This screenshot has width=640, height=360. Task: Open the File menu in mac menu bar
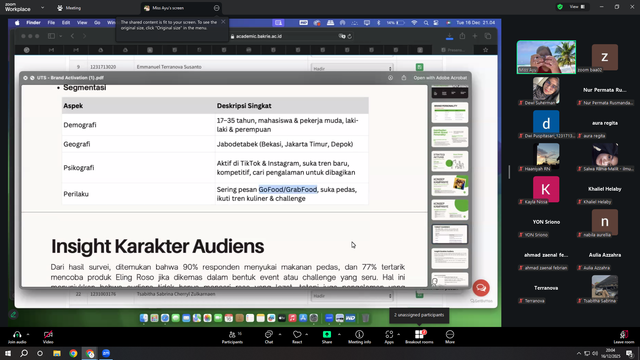click(51, 23)
